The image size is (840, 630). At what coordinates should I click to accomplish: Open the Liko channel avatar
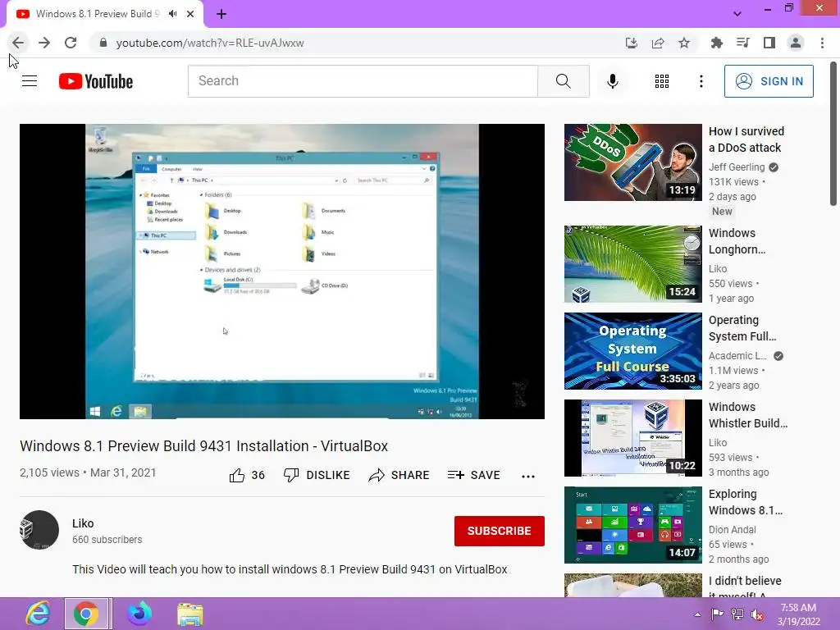click(x=39, y=530)
